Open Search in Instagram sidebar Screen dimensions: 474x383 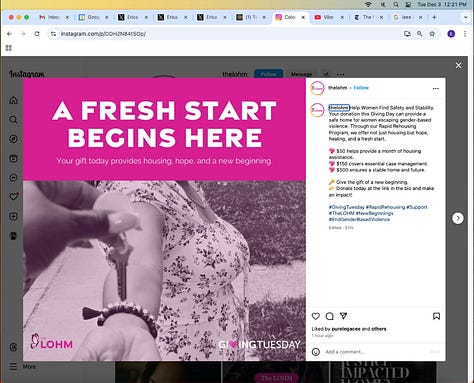[x=13, y=120]
